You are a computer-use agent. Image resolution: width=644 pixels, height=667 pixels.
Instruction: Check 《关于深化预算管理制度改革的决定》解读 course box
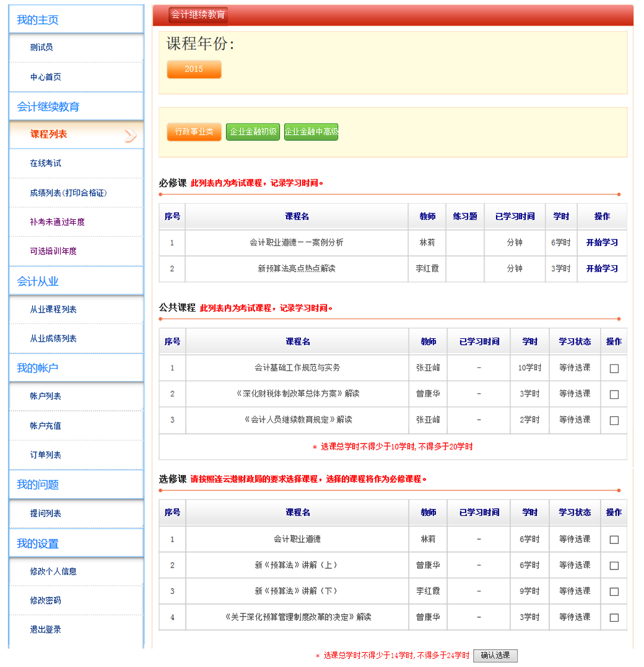point(614,618)
